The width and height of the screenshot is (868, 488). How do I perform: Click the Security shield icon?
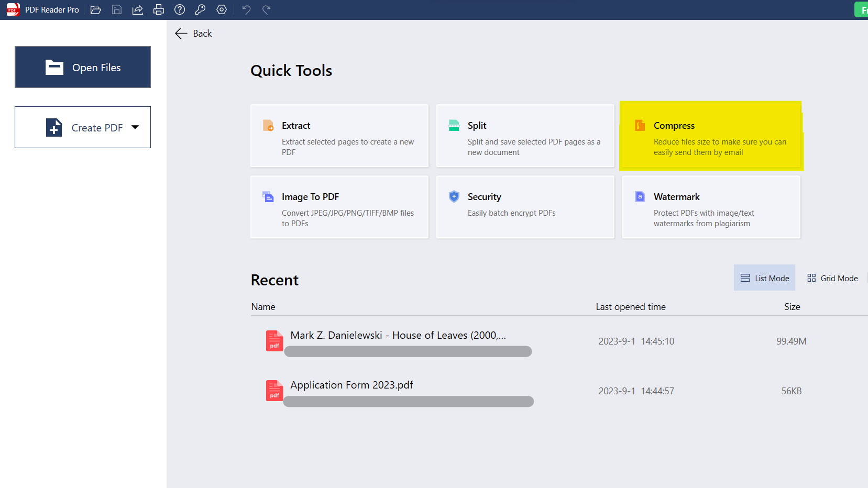(454, 196)
